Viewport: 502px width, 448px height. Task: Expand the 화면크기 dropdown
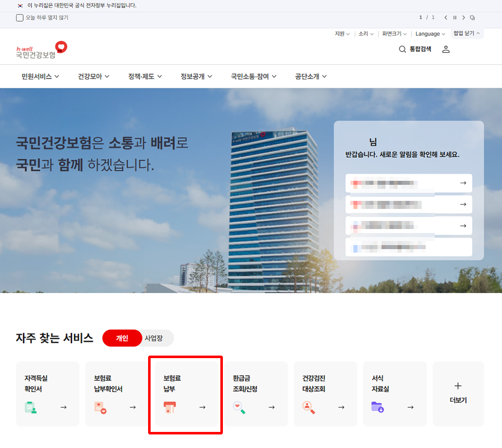[x=394, y=34]
